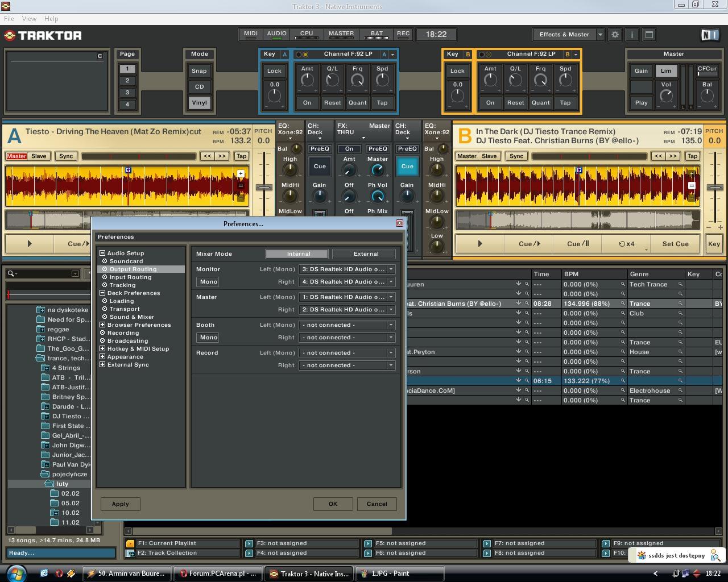Viewport: 728px width, 582px height.
Task: Click Deck A play button
Action: (x=30, y=244)
